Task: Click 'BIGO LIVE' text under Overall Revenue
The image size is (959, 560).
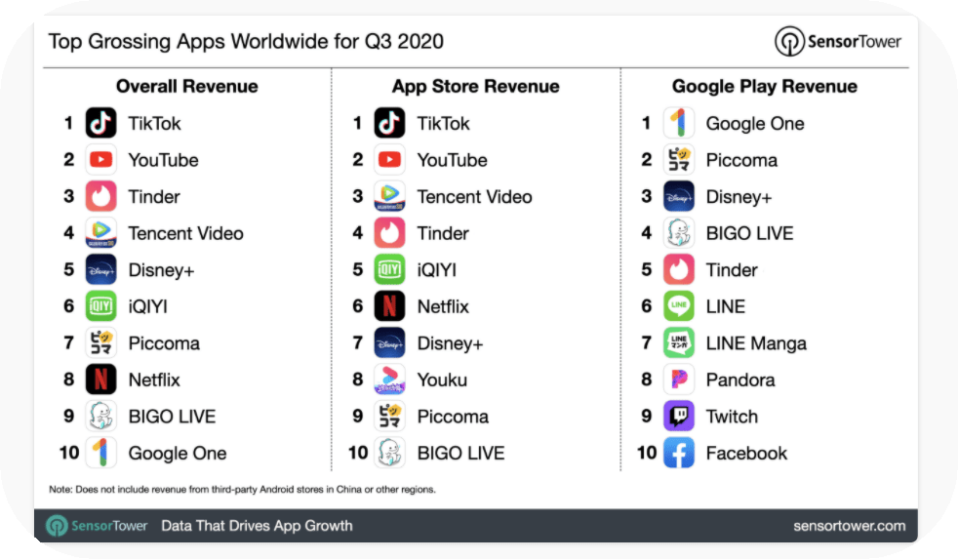Action: coord(172,417)
